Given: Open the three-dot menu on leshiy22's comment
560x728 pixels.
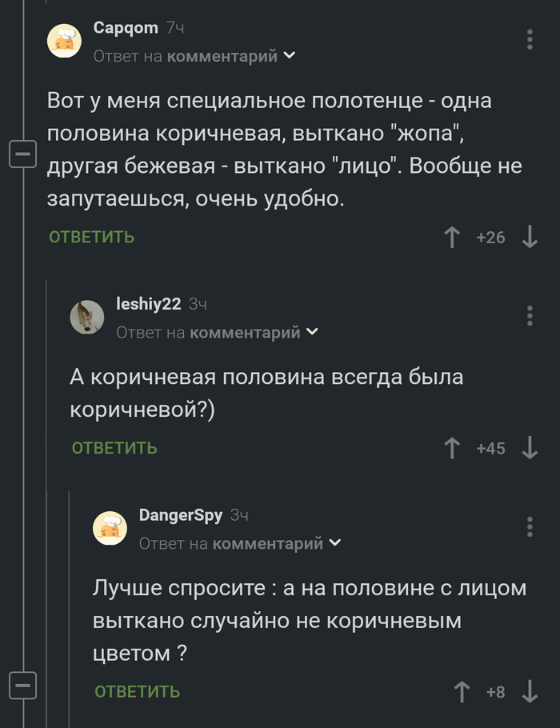Looking at the screenshot, I should pyautogui.click(x=529, y=314).
